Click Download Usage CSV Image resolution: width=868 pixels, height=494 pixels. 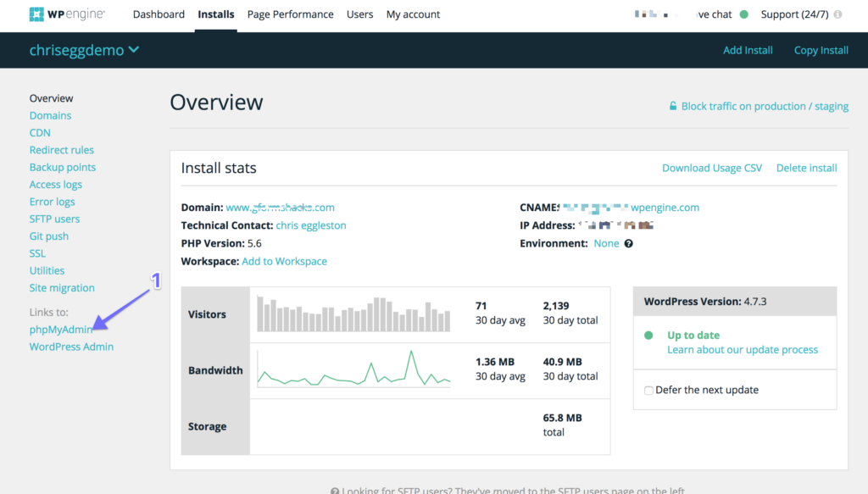712,168
